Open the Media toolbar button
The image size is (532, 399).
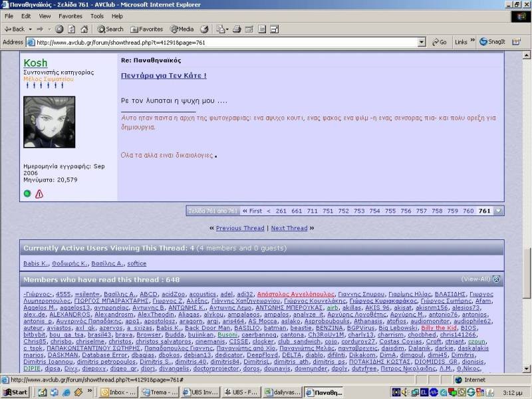(182, 29)
